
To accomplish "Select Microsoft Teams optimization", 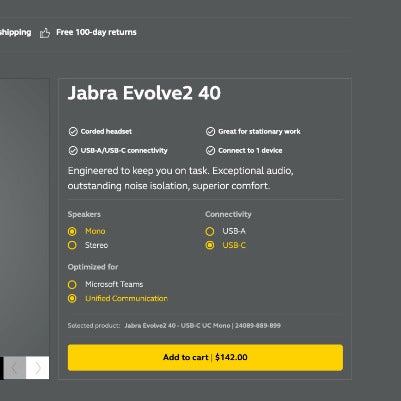I will coord(72,285).
